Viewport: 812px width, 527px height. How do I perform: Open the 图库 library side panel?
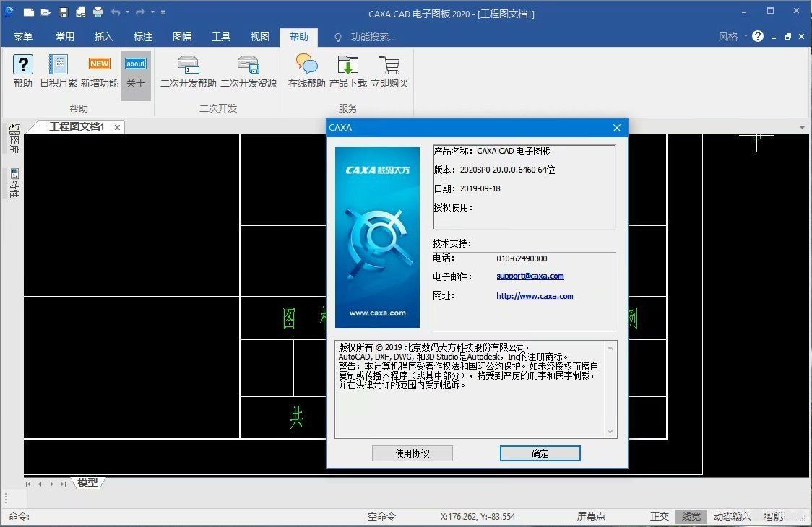point(14,139)
